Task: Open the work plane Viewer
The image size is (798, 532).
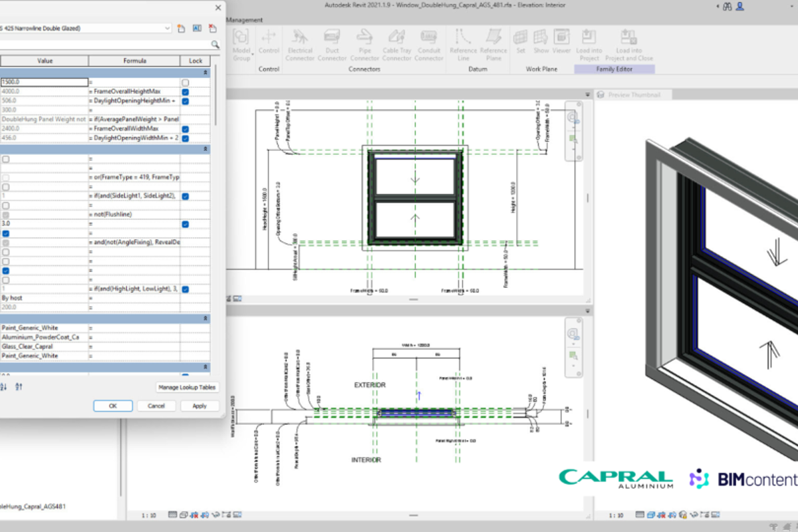Action: point(561,41)
